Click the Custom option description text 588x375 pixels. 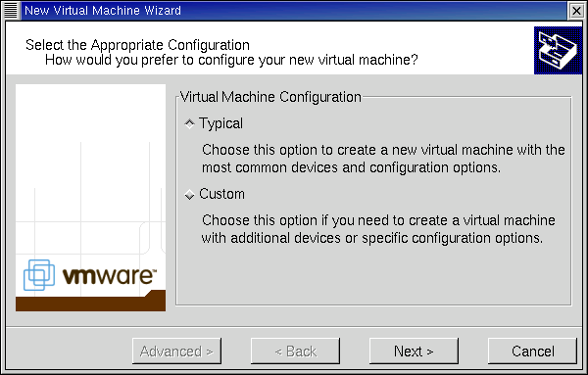378,229
